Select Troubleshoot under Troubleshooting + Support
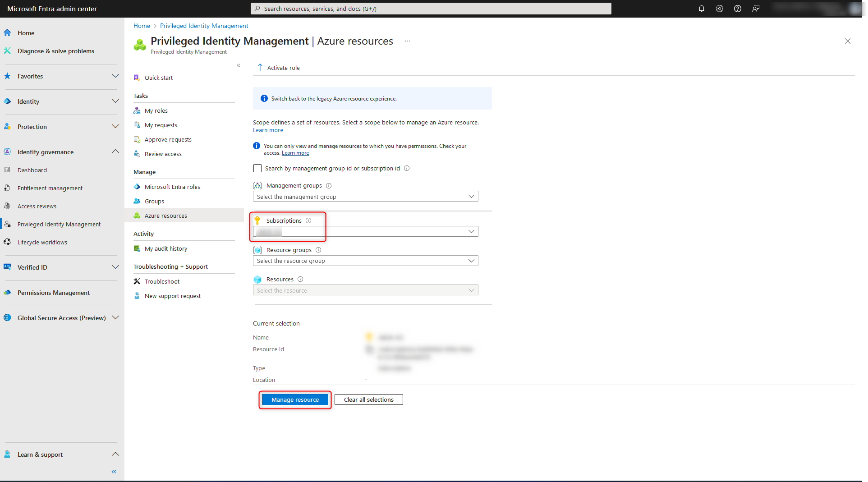 point(162,281)
